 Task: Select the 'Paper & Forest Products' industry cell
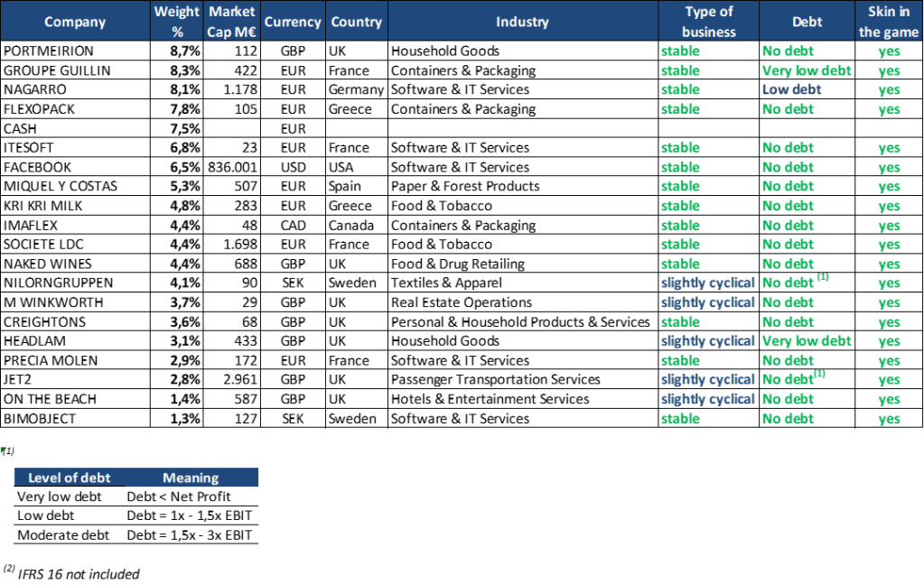(465, 186)
